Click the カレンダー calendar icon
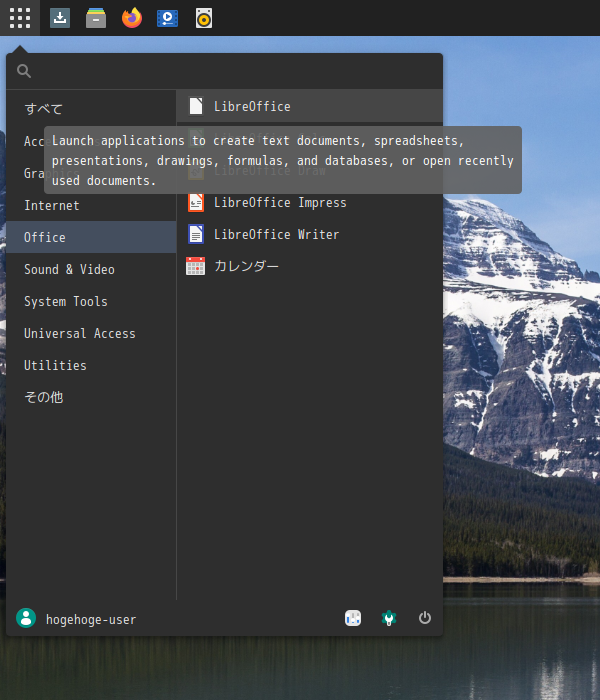The height and width of the screenshot is (700, 600). coord(196,266)
